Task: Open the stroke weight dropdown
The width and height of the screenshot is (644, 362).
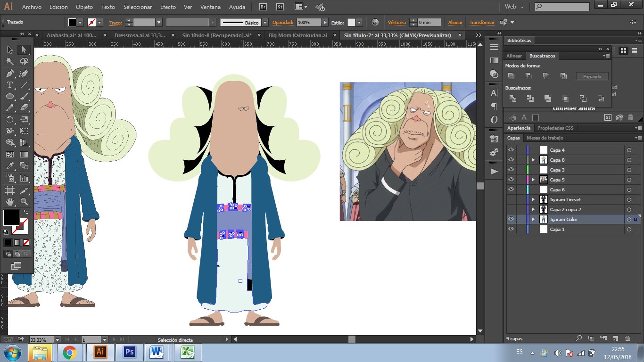Action: (159, 23)
